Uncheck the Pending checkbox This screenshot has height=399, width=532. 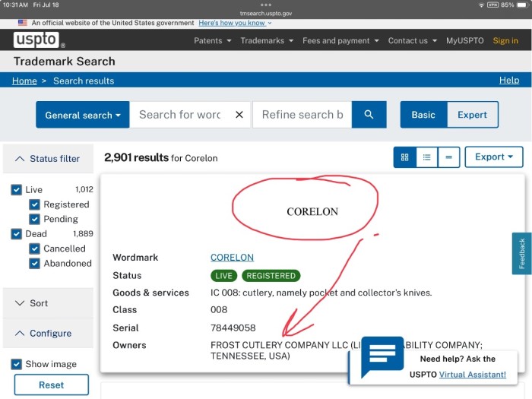(34, 219)
